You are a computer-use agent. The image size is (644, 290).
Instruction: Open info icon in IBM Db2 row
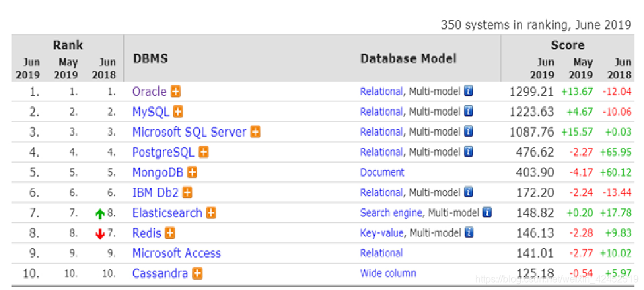[469, 192]
